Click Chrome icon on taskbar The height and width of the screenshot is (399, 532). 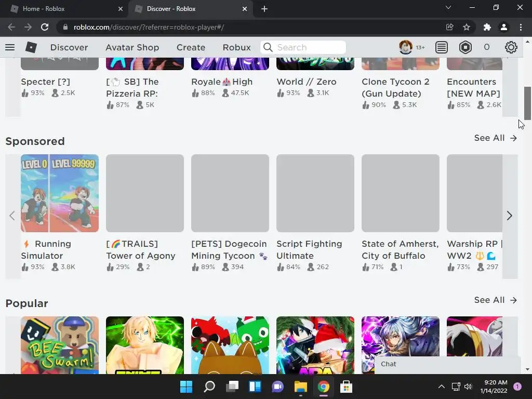pos(323,387)
